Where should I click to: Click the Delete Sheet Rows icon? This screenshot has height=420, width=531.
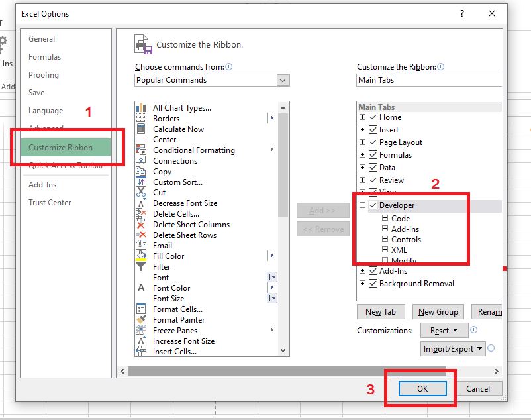click(141, 235)
